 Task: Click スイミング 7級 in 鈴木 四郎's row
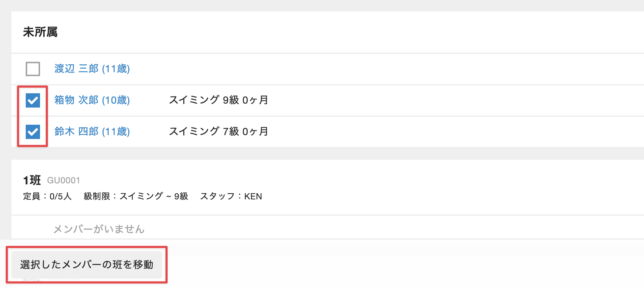[204, 131]
